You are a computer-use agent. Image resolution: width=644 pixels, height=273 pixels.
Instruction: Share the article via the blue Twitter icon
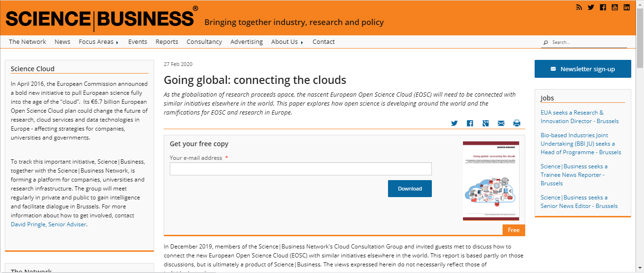454,123
